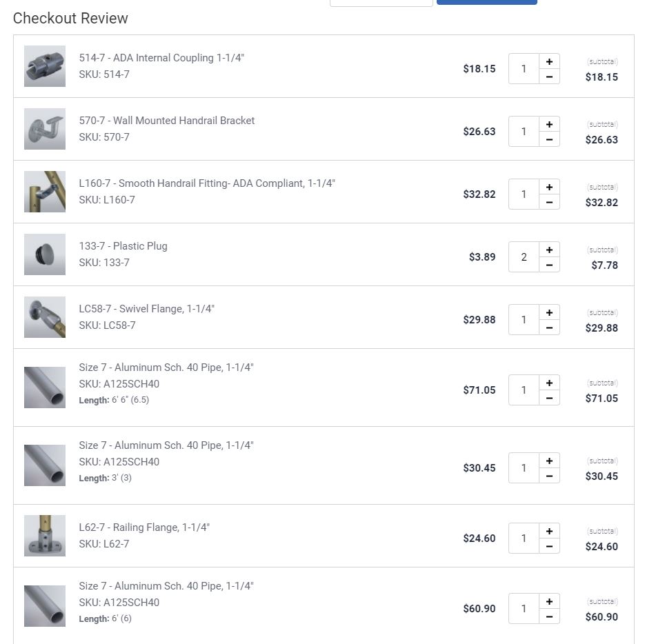Click the Wall Mounted Handrail Bracket thumbnail
This screenshot has height=644, width=645.
(45, 129)
